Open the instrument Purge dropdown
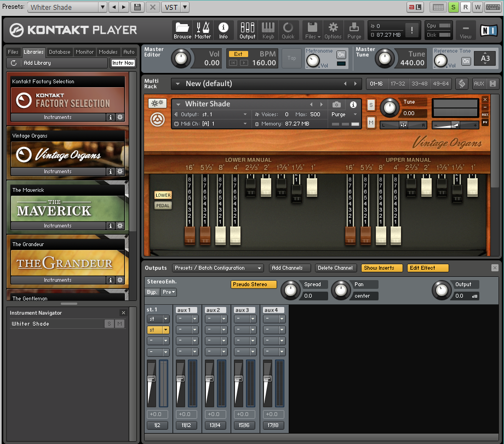504x444 pixels. coord(345,115)
